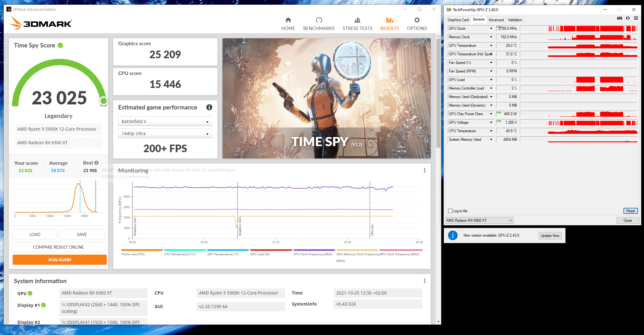Expand the System Memory Used dropdown
The width and height of the screenshot is (644, 335).
pos(491,140)
